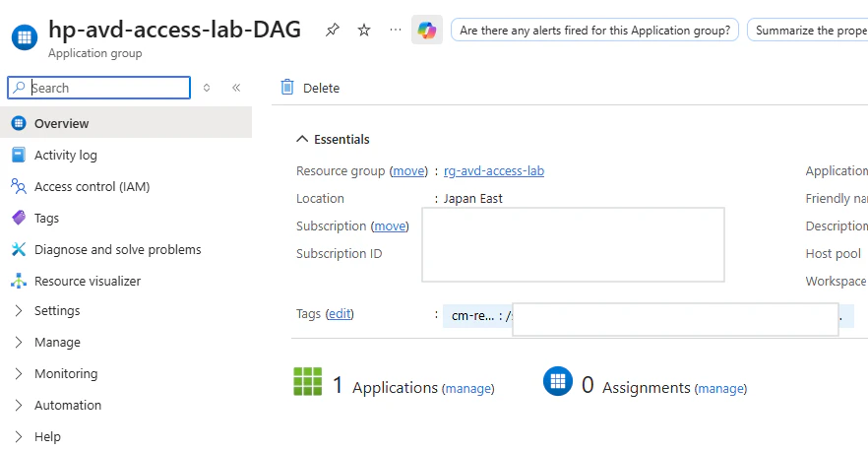Click the Diagnose wrench icon
This screenshot has width=868, height=451.
click(x=19, y=249)
